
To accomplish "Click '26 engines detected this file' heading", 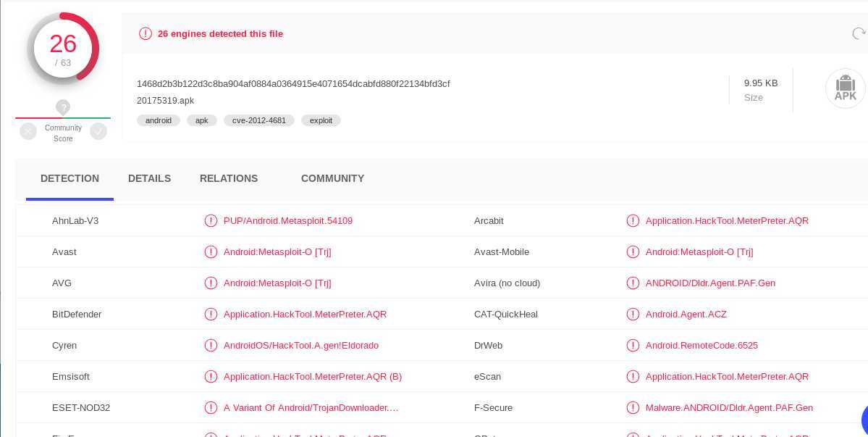I will (x=220, y=34).
